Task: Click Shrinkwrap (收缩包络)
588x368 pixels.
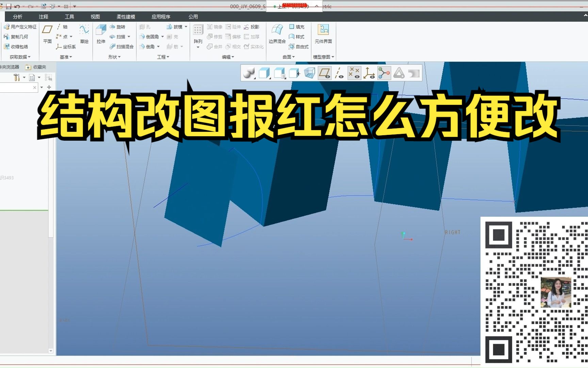Action: point(16,47)
